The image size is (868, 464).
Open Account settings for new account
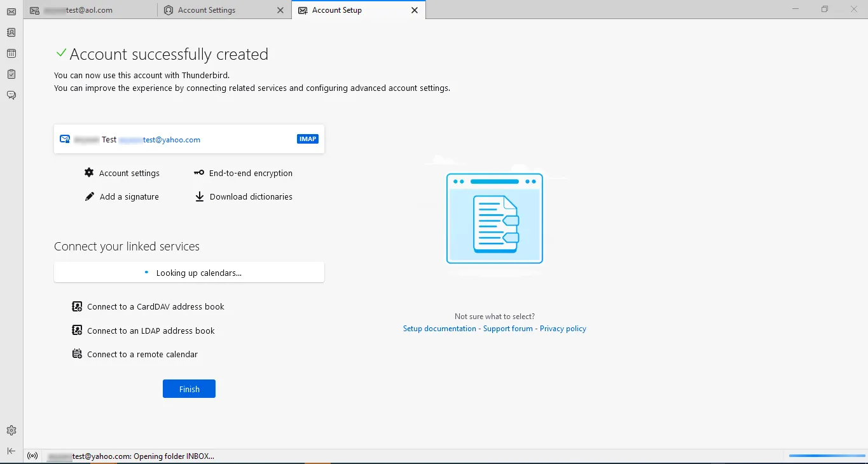(129, 173)
